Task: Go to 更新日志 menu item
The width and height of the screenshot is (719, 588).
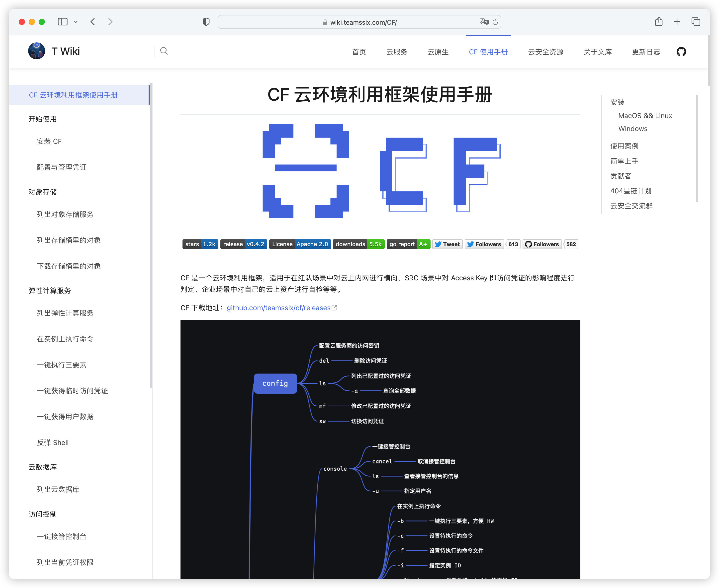Action: click(646, 52)
